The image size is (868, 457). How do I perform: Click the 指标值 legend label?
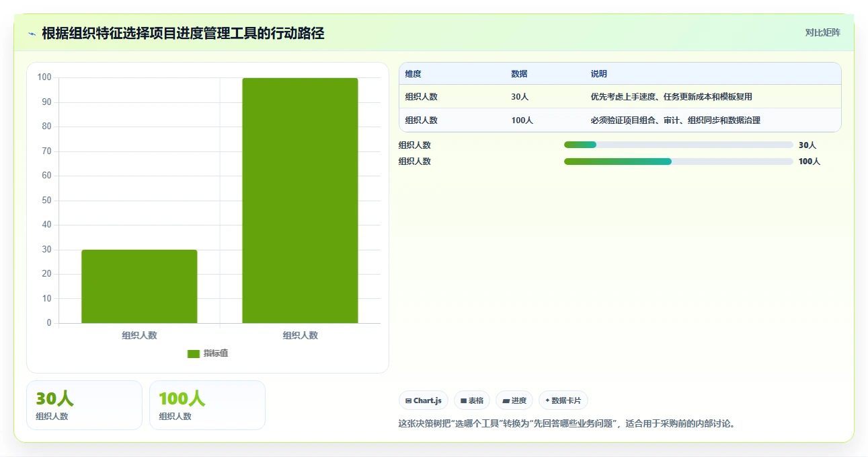(216, 353)
